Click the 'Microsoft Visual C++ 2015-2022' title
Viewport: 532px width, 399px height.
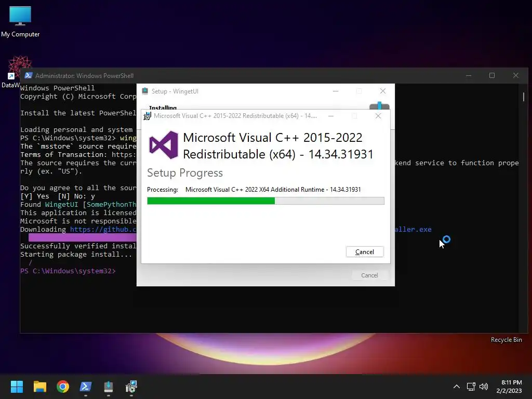pyautogui.click(x=273, y=137)
